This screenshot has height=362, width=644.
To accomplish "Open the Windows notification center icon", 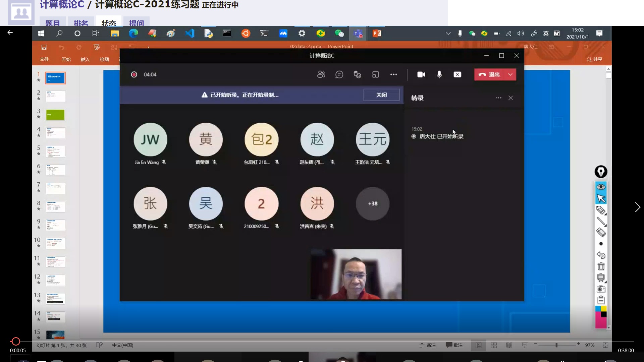I will pos(599,33).
